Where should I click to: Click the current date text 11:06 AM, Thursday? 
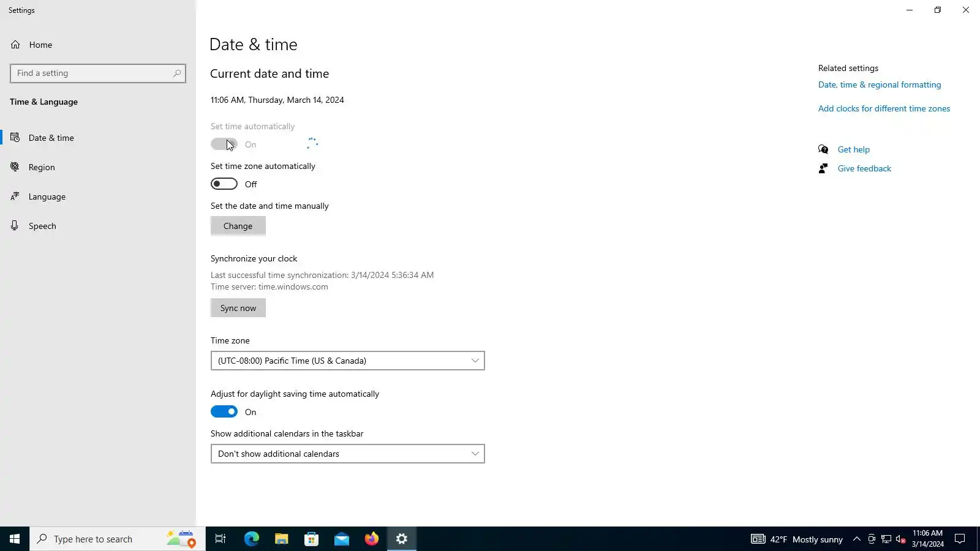[277, 100]
